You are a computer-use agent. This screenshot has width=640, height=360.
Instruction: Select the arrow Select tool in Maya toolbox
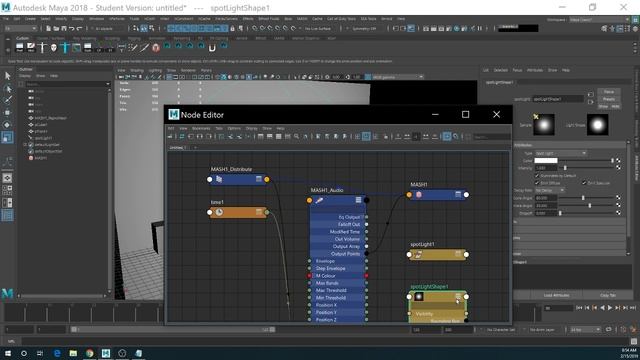tap(7, 76)
